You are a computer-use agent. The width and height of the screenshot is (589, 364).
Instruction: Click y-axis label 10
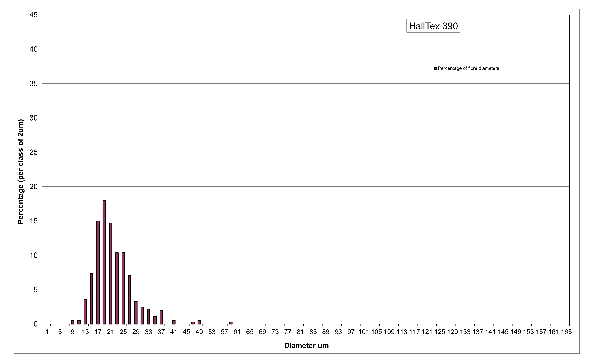tap(34, 255)
